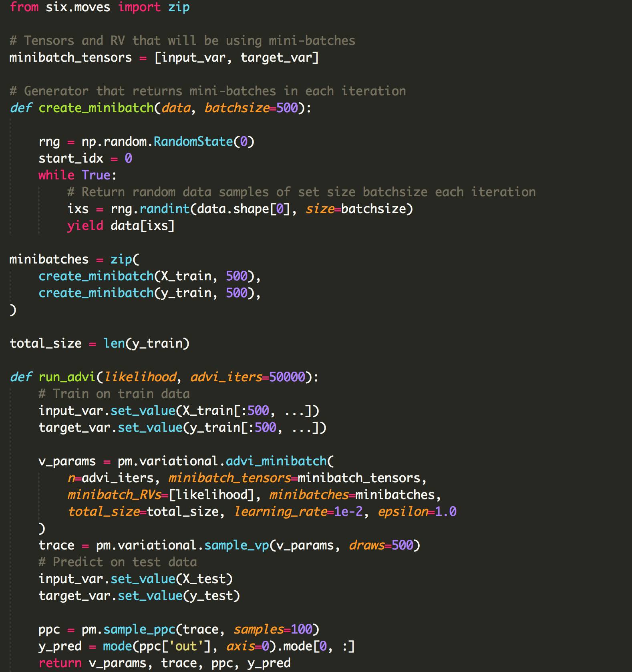Select the comment "# Generator that returns mini-batches in each iteration"
The image size is (632, 672).
point(207,91)
